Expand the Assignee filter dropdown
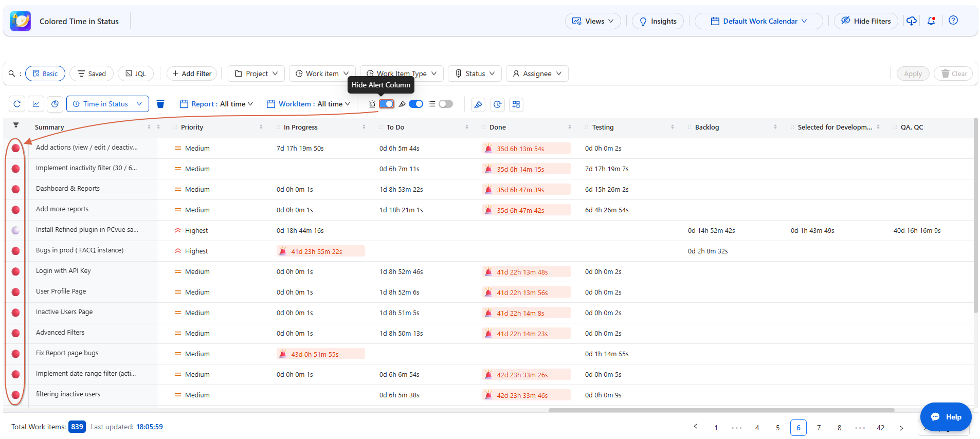 point(537,74)
